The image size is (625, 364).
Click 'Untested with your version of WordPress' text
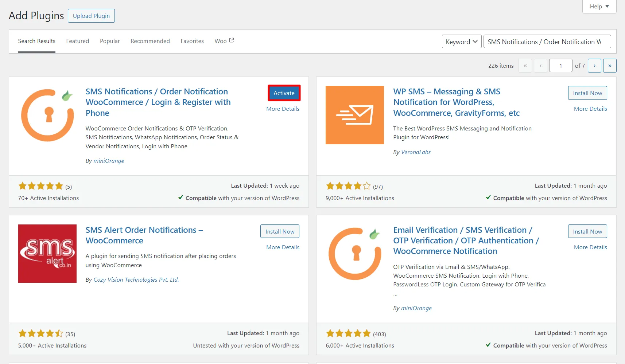(246, 345)
